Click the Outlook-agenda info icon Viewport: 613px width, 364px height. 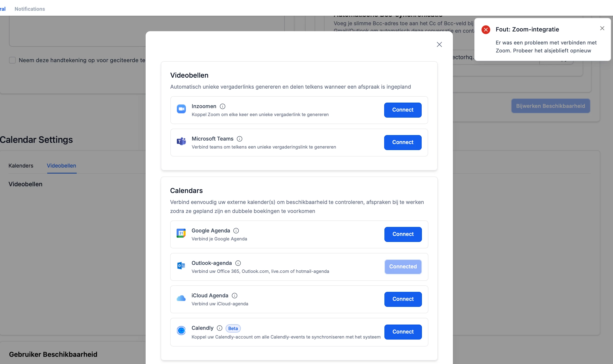238,263
